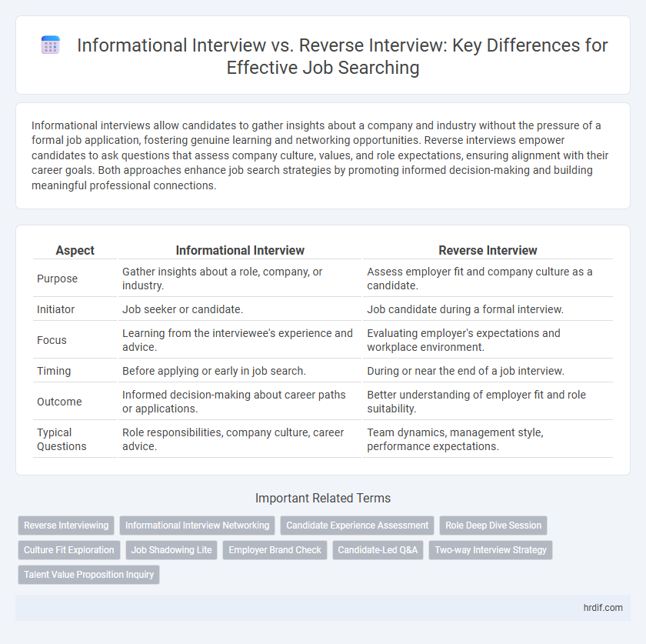646x644 pixels.
Task: Open the Informational Interview Networking tag
Action: [x=198, y=526]
